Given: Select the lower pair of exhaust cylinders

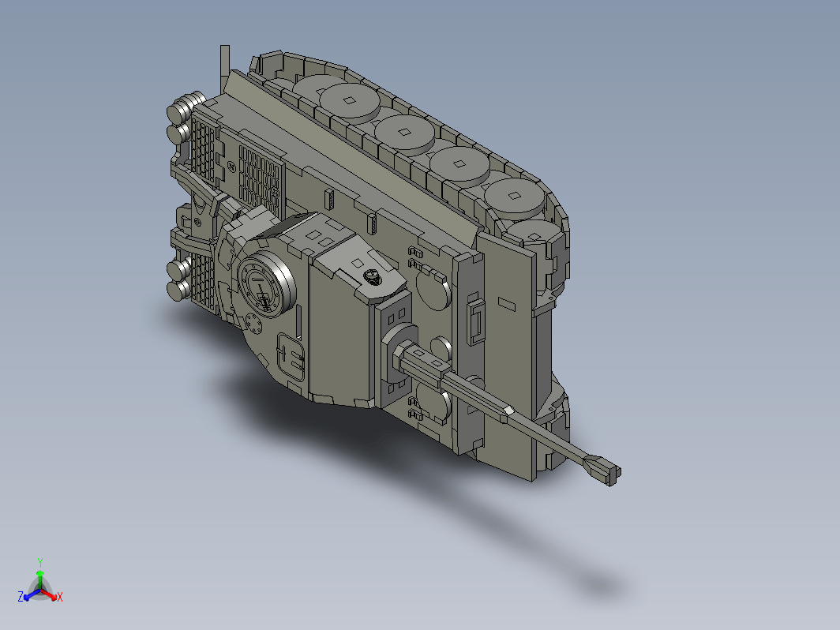Looking at the screenshot, I should point(181,278).
